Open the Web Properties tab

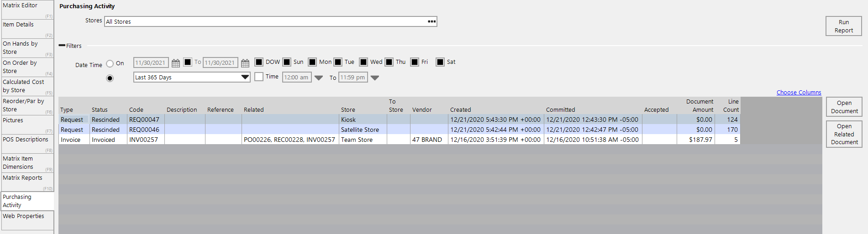pyautogui.click(x=27, y=220)
